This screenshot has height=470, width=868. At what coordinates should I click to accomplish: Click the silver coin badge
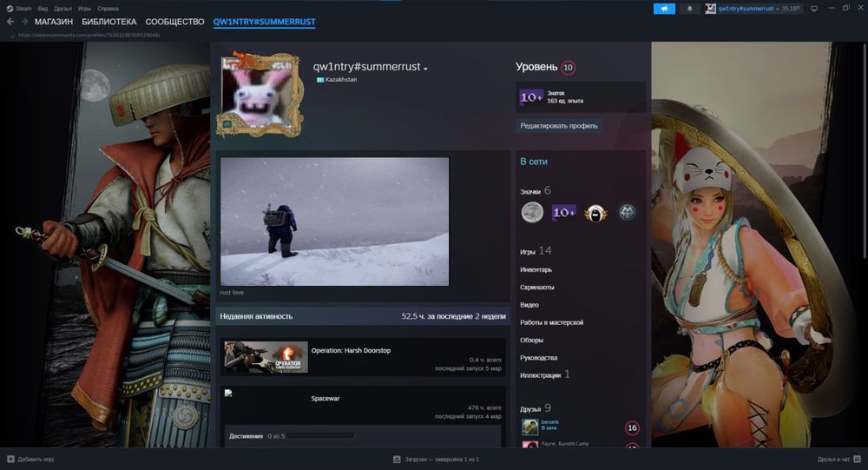pos(532,212)
